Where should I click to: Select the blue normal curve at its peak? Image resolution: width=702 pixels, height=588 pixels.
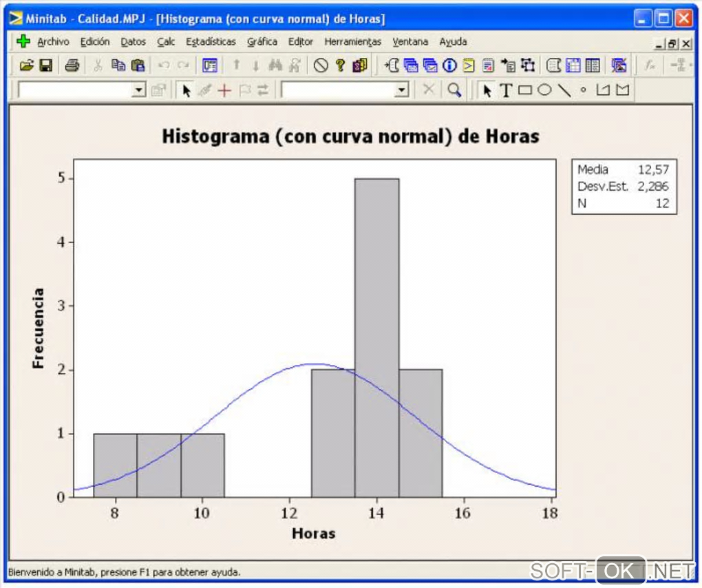316,364
